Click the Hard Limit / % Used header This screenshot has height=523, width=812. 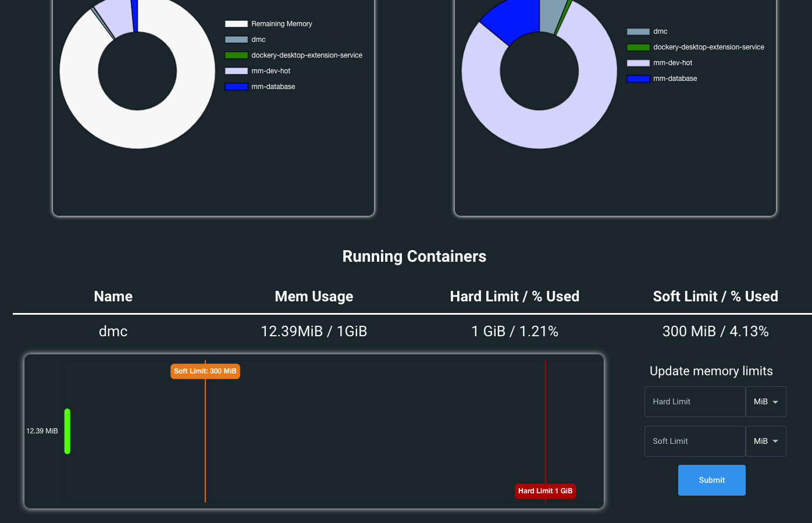pos(515,296)
